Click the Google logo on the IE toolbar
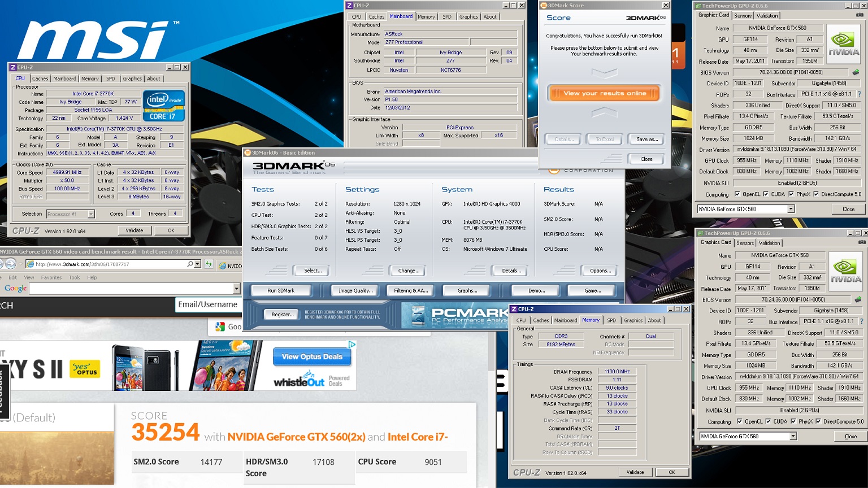868x488 pixels. tap(15, 288)
